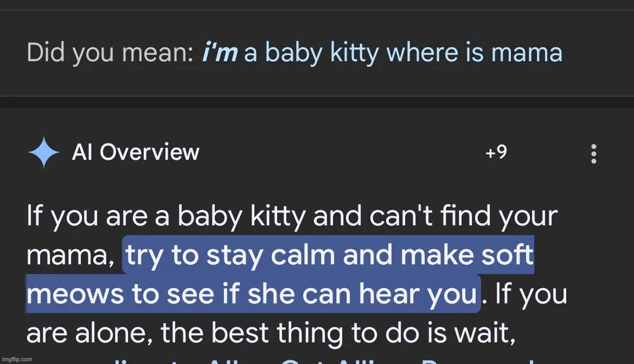Viewport: 634px width, 364px height.
Task: Click the word "mama" in the search suggestion
Action: tap(526, 53)
